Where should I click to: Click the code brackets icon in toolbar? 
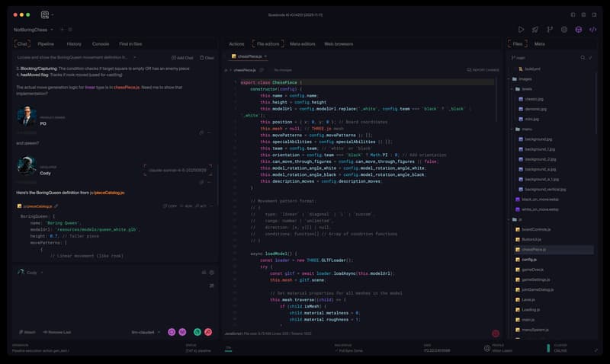592,30
